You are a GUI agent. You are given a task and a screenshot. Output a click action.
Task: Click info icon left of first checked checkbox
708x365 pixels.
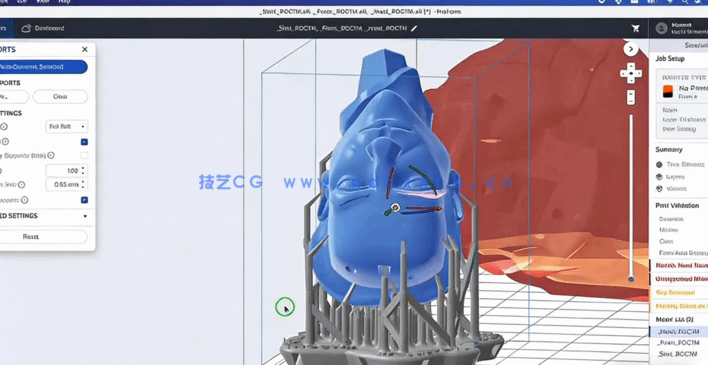click(5, 142)
